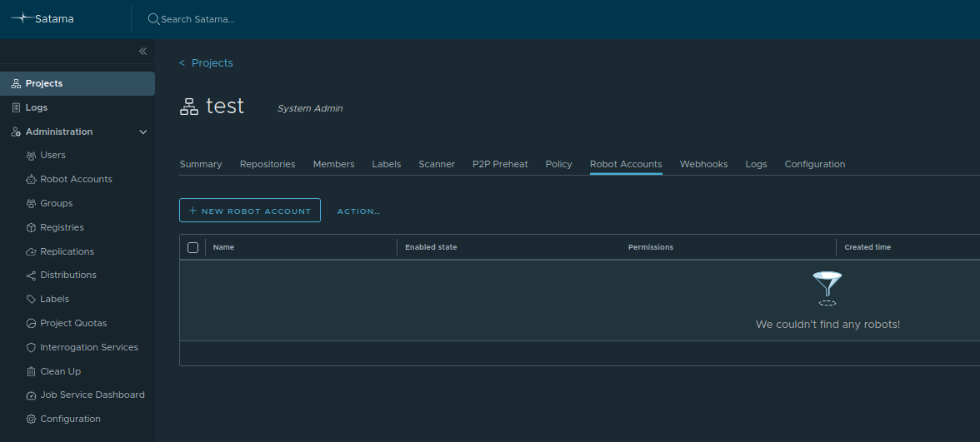Open the Webhooks tab
980x442 pixels.
click(703, 164)
